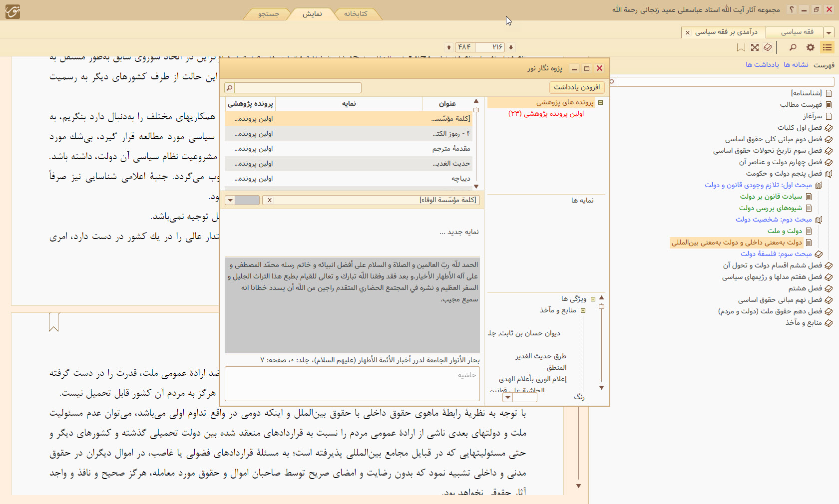
Task: Collapse the منابع و مآخذ tree node
Action: coord(583,310)
